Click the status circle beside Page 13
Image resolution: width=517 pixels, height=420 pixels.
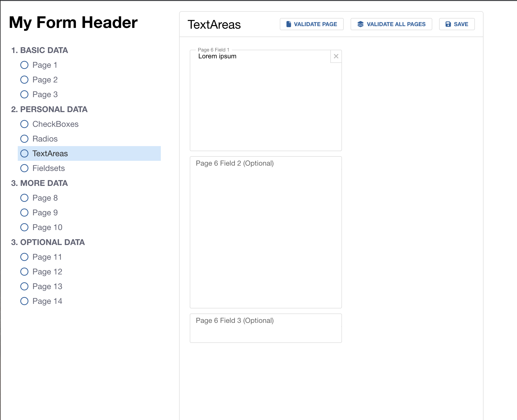pos(24,286)
